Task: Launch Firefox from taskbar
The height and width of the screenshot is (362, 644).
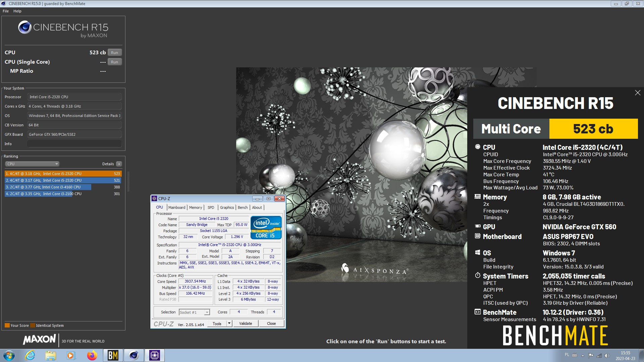Action: pyautogui.click(x=92, y=355)
